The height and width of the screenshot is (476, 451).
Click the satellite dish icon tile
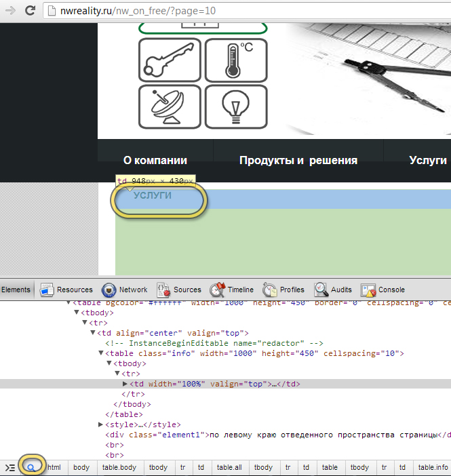pos(170,107)
